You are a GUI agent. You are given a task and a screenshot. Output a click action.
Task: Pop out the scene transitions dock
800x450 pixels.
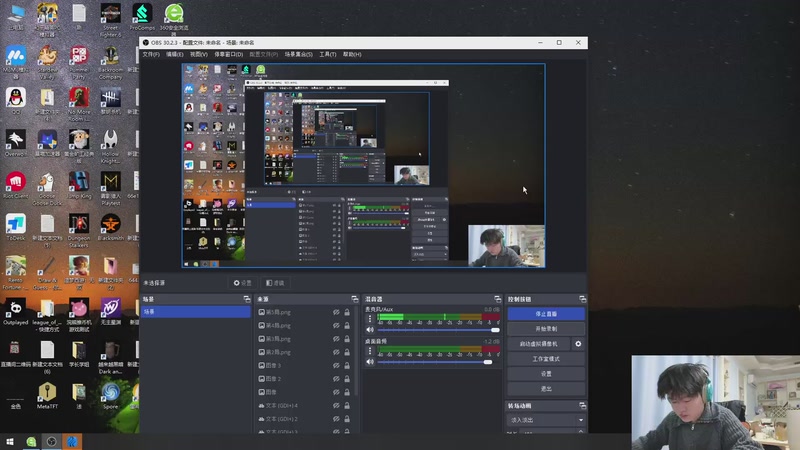coord(582,406)
